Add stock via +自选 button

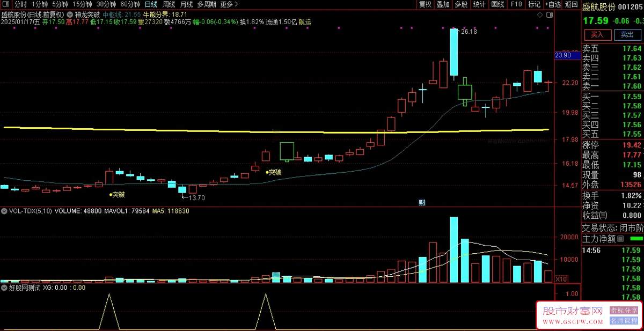(x=553, y=4)
